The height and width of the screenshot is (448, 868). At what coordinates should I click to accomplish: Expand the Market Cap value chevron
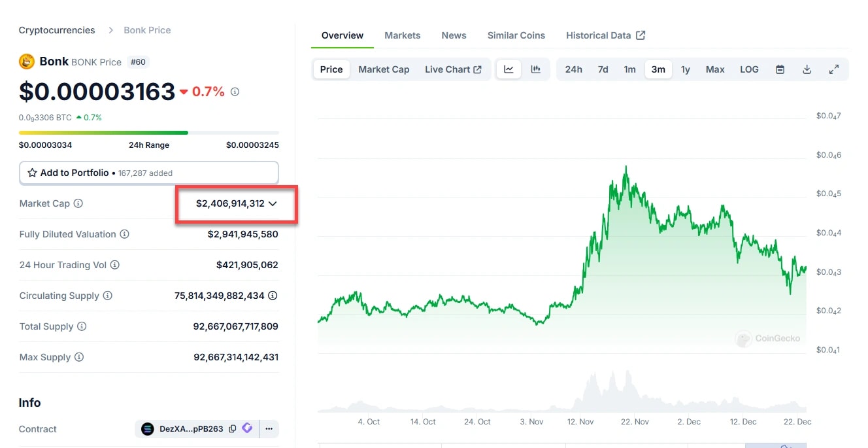(x=273, y=203)
